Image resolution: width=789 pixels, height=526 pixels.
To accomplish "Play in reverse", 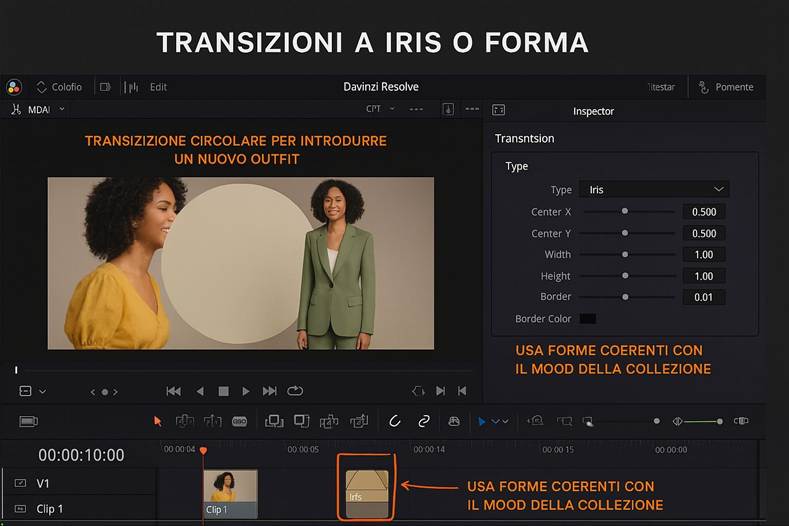I will [200, 391].
